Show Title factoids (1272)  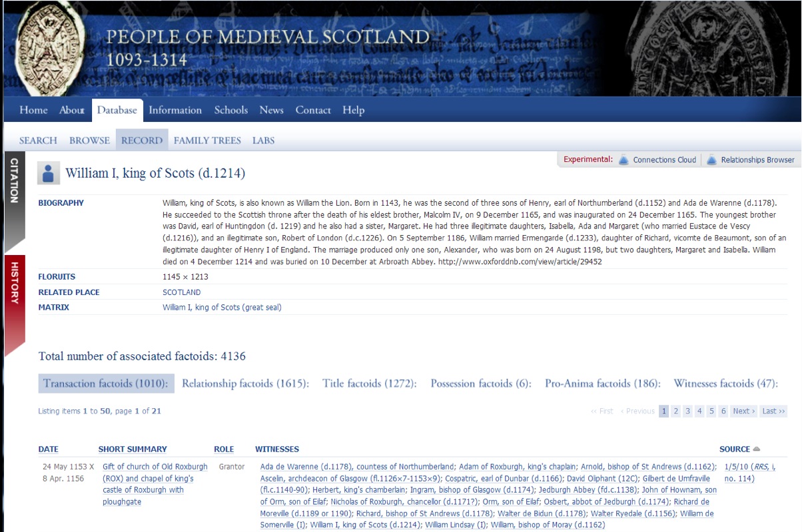(369, 384)
